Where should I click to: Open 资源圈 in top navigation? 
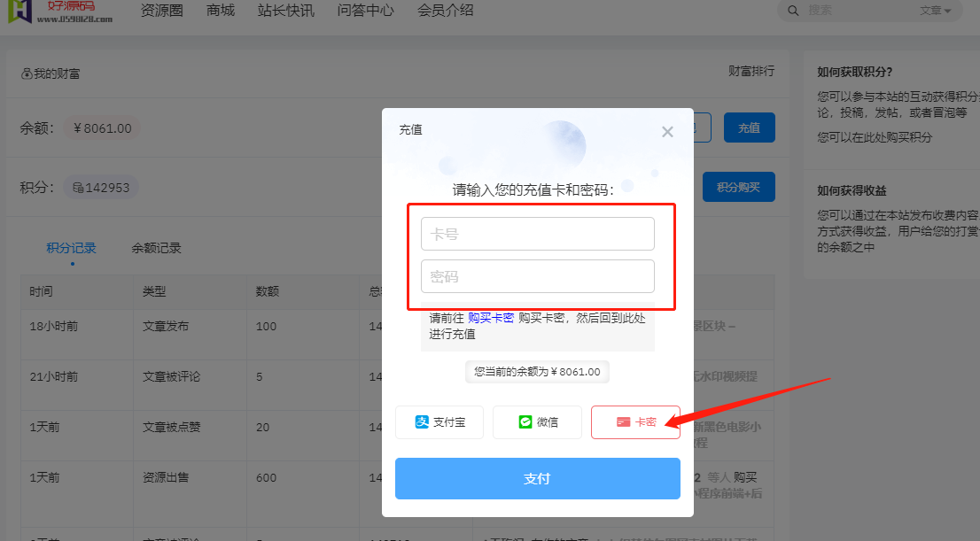tap(164, 11)
